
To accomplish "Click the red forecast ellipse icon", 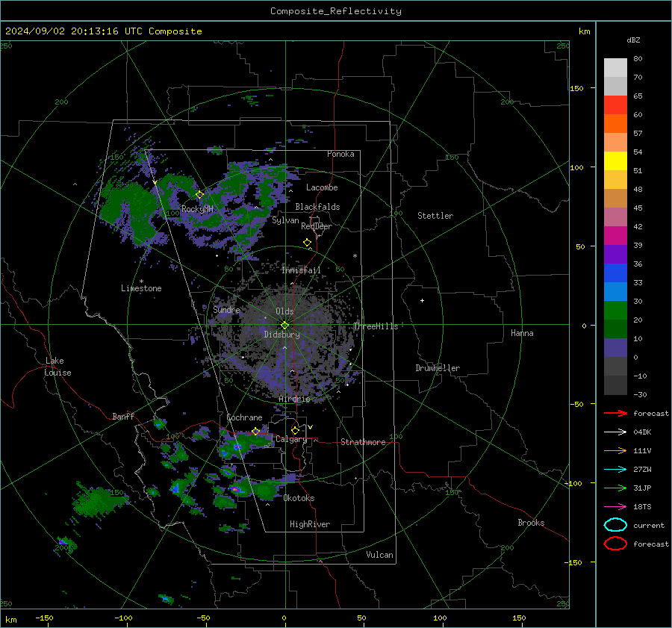I will pyautogui.click(x=615, y=544).
